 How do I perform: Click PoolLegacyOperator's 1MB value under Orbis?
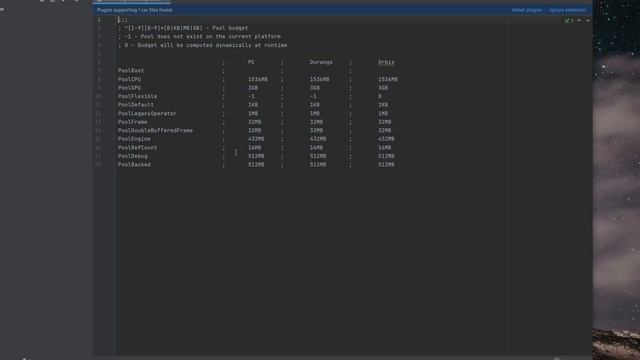[383, 113]
